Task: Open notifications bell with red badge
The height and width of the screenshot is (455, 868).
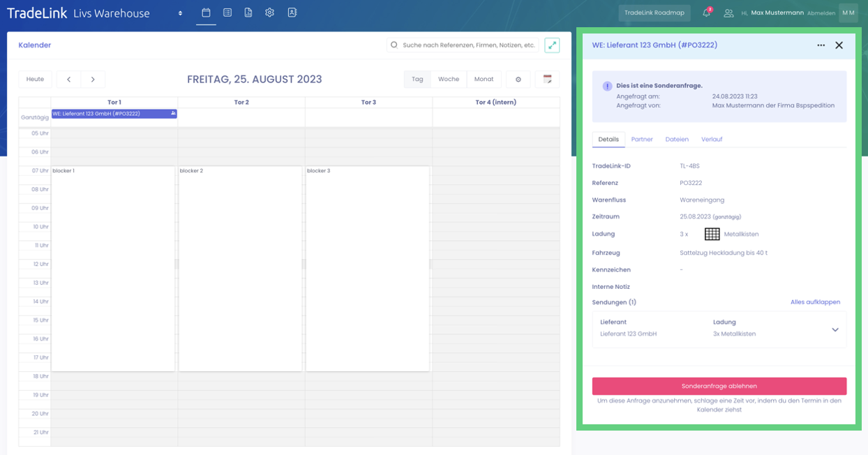Action: (x=706, y=13)
